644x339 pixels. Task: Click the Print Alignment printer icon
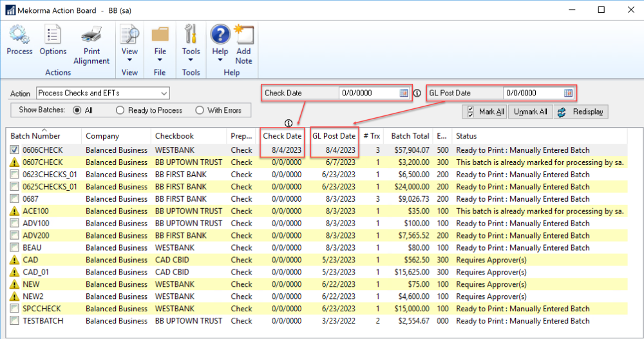(91, 34)
